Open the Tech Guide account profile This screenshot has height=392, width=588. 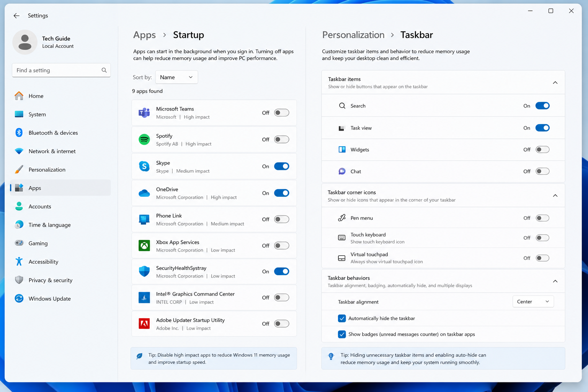click(x=44, y=42)
